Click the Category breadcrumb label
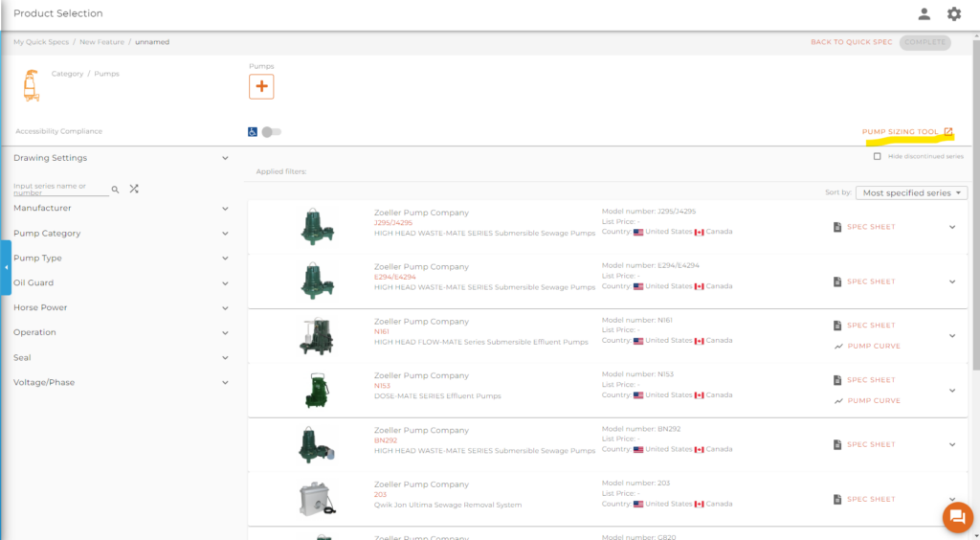 (x=68, y=74)
